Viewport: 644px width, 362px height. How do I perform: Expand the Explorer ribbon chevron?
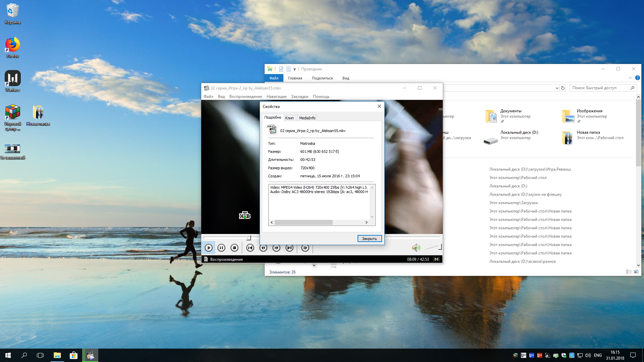tap(630, 78)
